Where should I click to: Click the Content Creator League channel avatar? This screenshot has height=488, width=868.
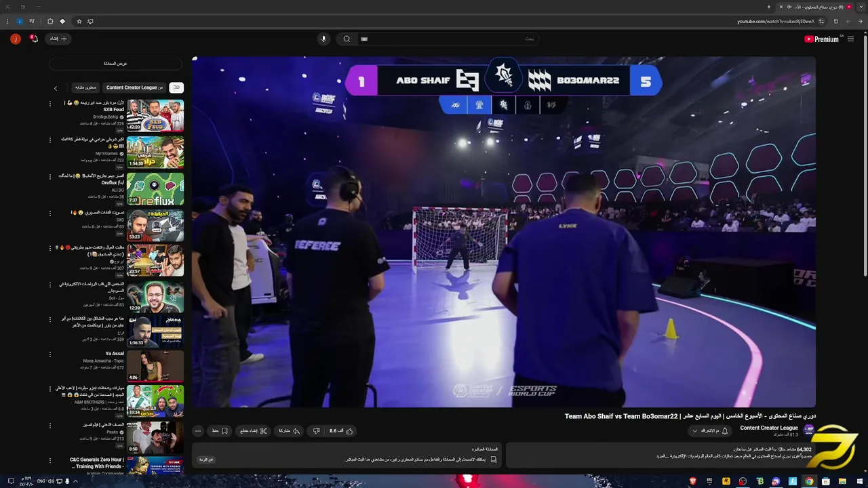(808, 430)
